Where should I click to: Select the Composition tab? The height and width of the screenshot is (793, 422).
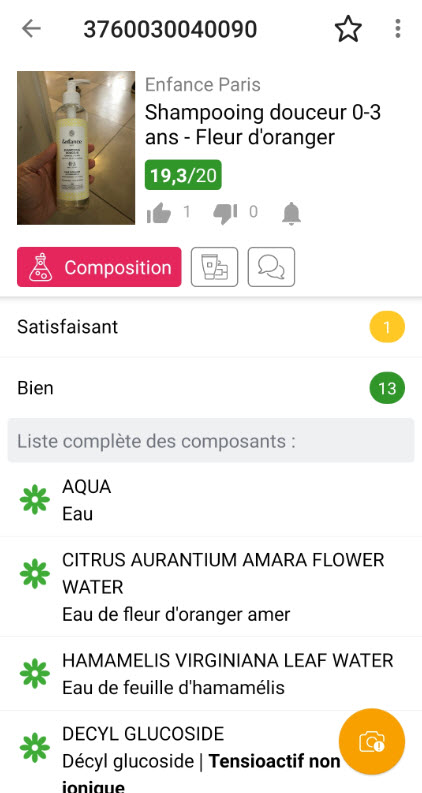(x=99, y=267)
